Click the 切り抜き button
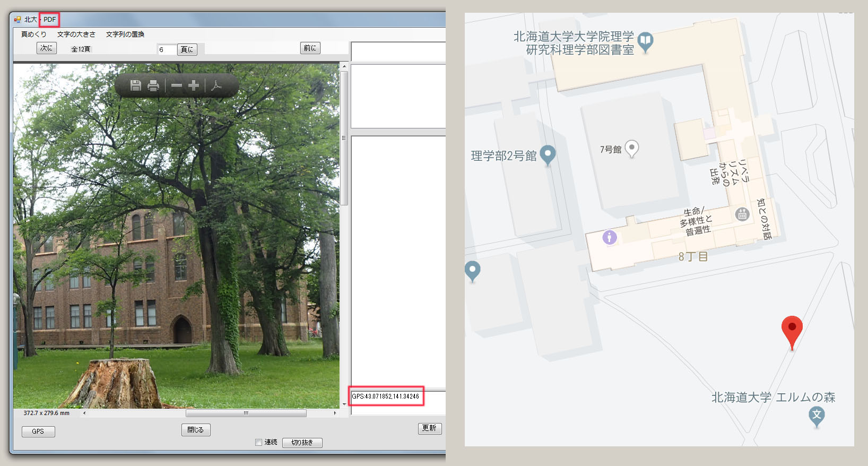868x466 pixels. click(302, 442)
